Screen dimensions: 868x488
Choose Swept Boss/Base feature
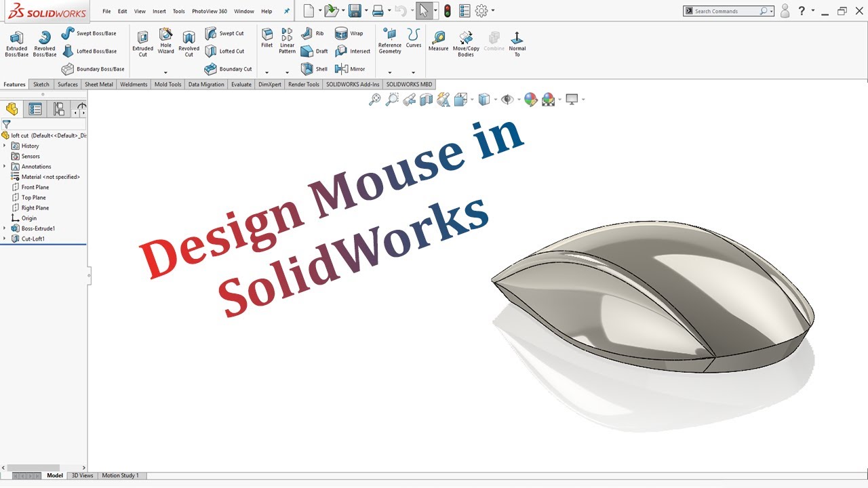pyautogui.click(x=89, y=33)
